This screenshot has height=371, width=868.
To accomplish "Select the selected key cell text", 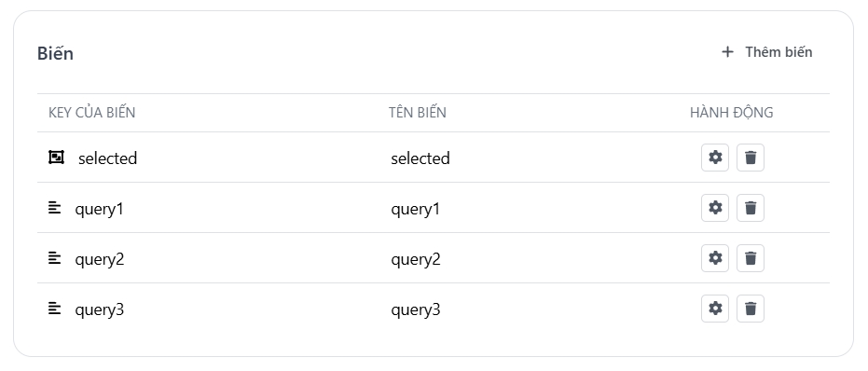I will 107,158.
